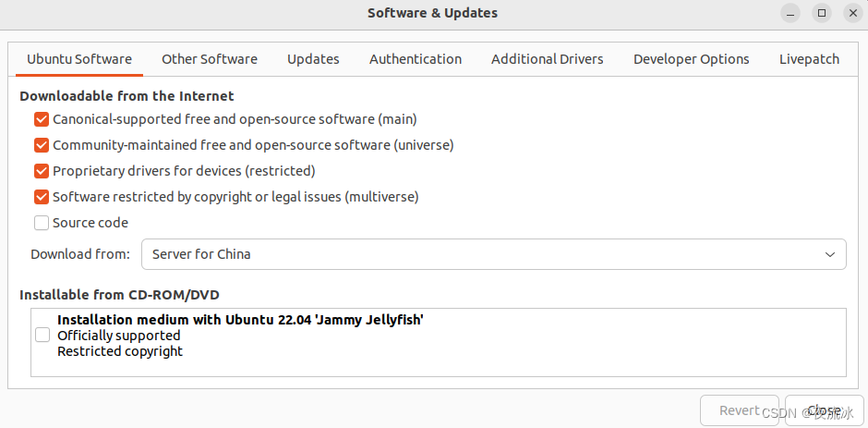Uncheck the multiverse software checkbox

tap(42, 197)
